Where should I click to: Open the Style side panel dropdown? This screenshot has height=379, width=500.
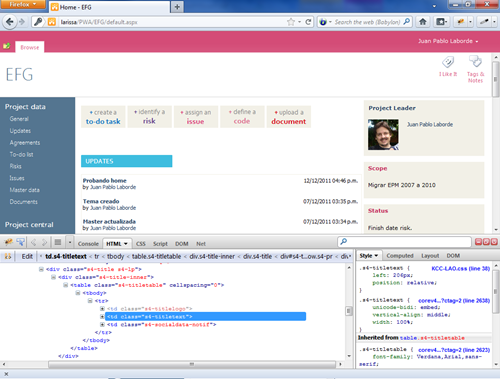tap(377, 256)
